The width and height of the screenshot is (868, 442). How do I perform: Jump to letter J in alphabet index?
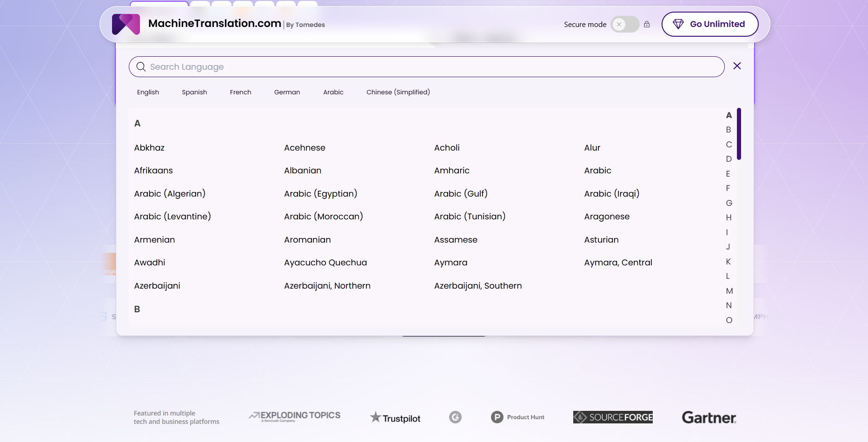pos(728,247)
